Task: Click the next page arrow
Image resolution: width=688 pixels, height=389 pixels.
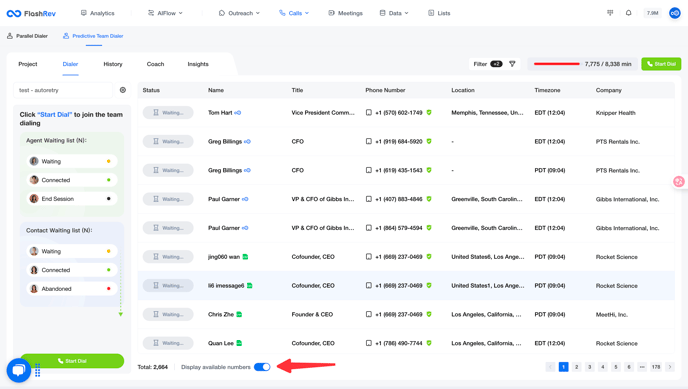Action: point(670,367)
